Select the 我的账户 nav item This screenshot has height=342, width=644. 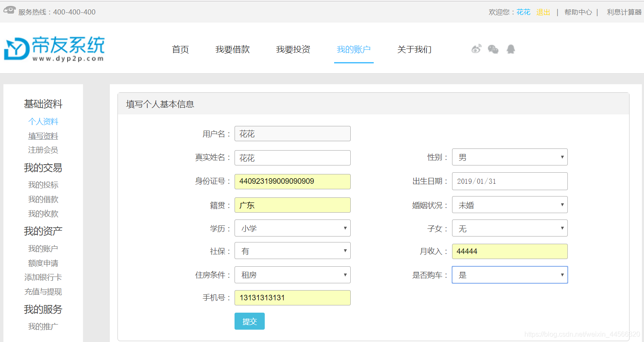click(354, 49)
